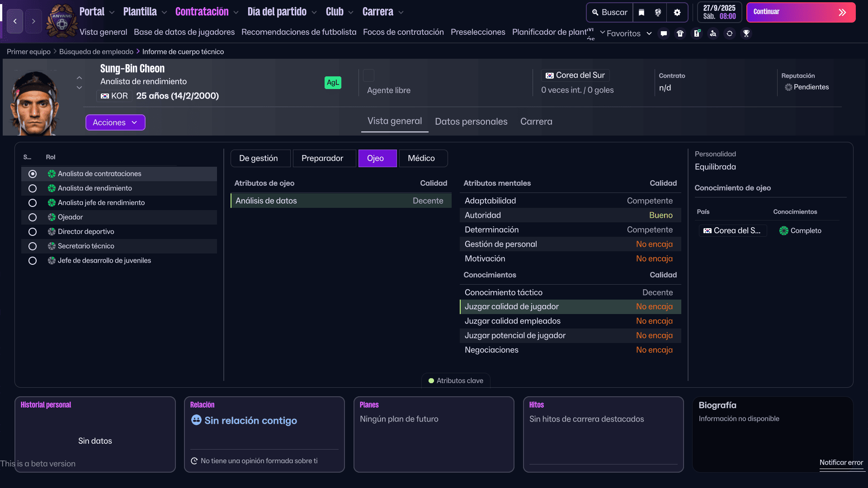The height and width of the screenshot is (488, 868).
Task: Click the Notificar error link
Action: [x=841, y=462]
